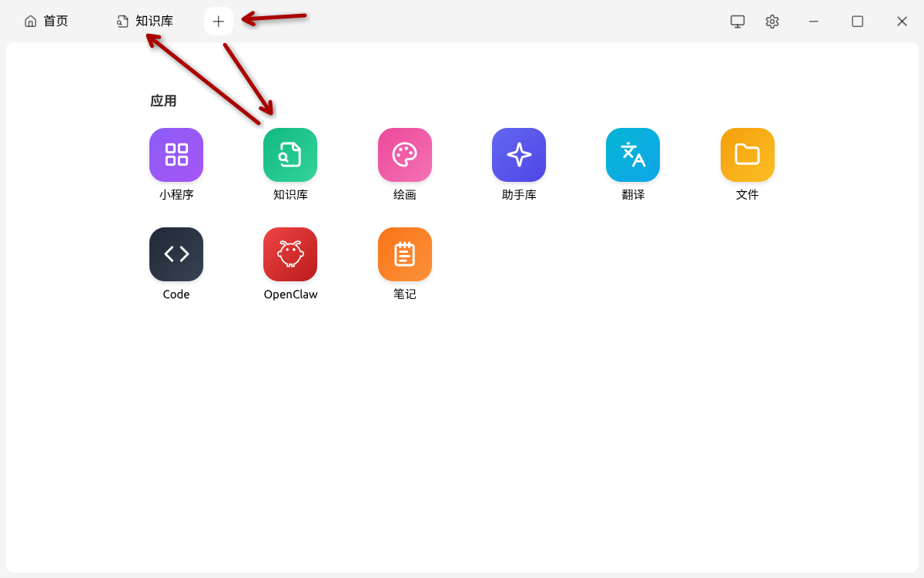
Task: Close the application window
Action: point(901,21)
